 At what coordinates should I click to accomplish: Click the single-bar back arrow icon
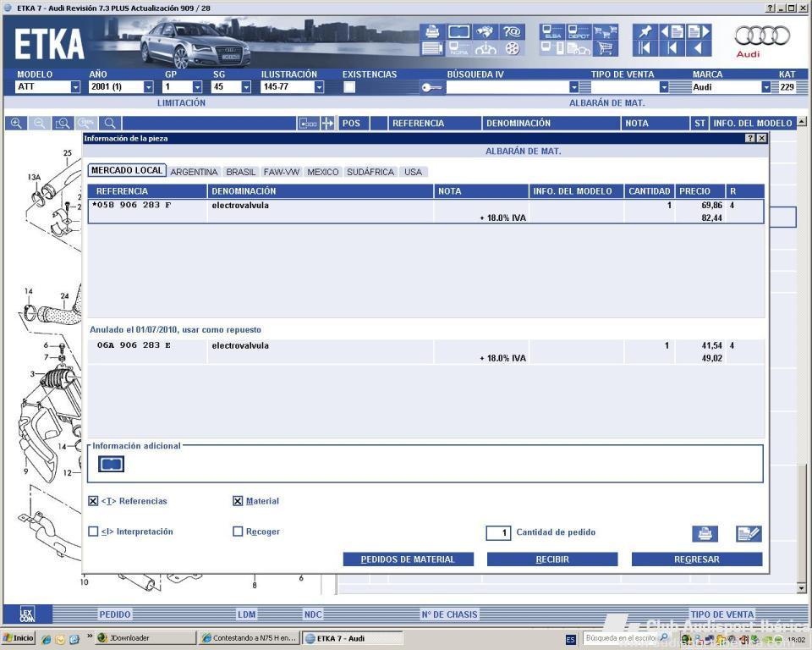(x=672, y=49)
